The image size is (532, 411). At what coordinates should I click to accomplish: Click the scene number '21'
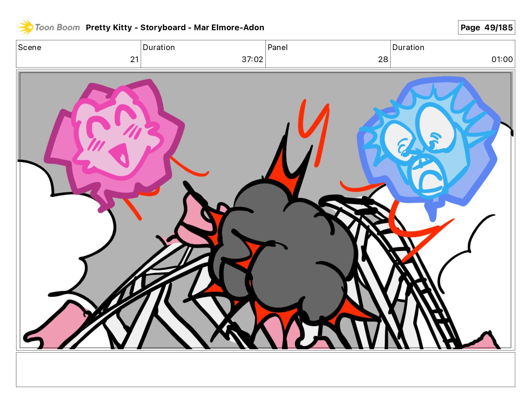[134, 59]
